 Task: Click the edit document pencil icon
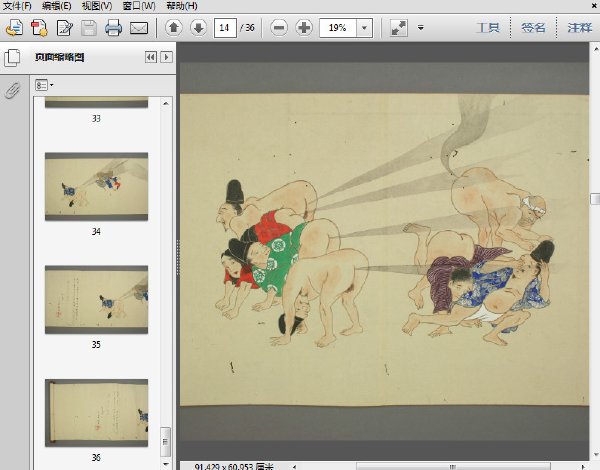tap(65, 28)
